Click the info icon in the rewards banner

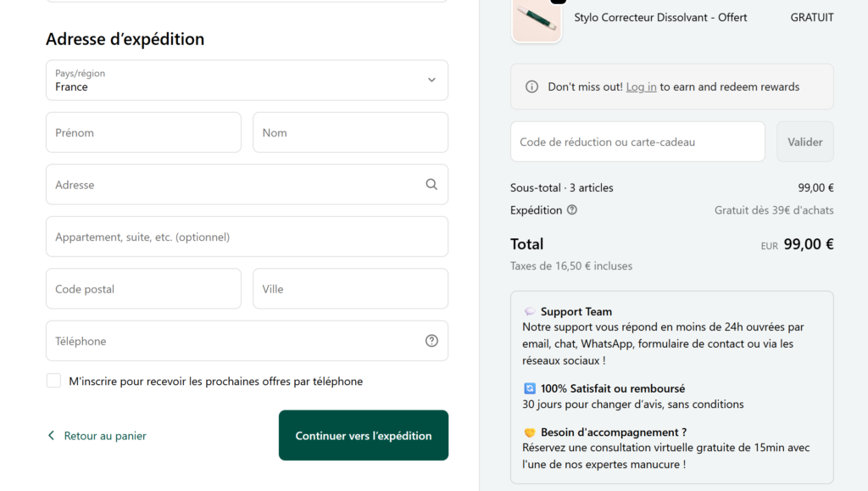coord(530,86)
